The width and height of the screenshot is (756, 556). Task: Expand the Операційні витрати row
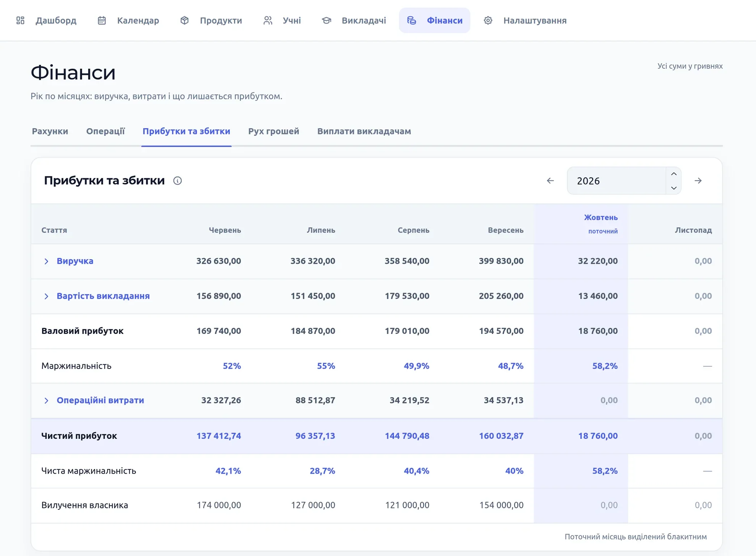46,400
